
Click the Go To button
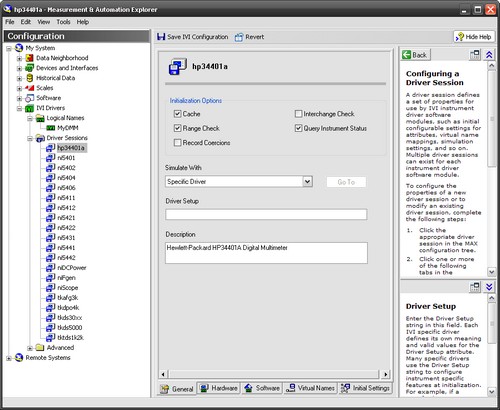(346, 182)
